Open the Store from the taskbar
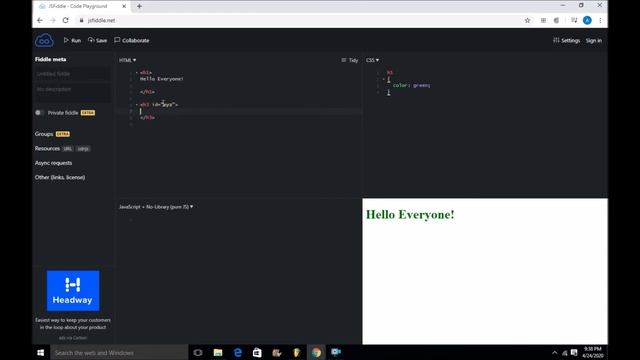The width and height of the screenshot is (640, 360). point(257,353)
